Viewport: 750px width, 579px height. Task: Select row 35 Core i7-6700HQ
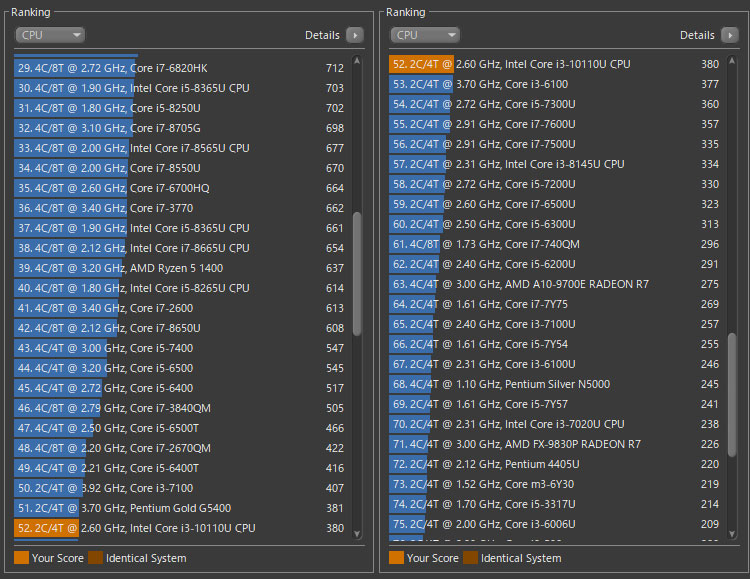(x=182, y=188)
